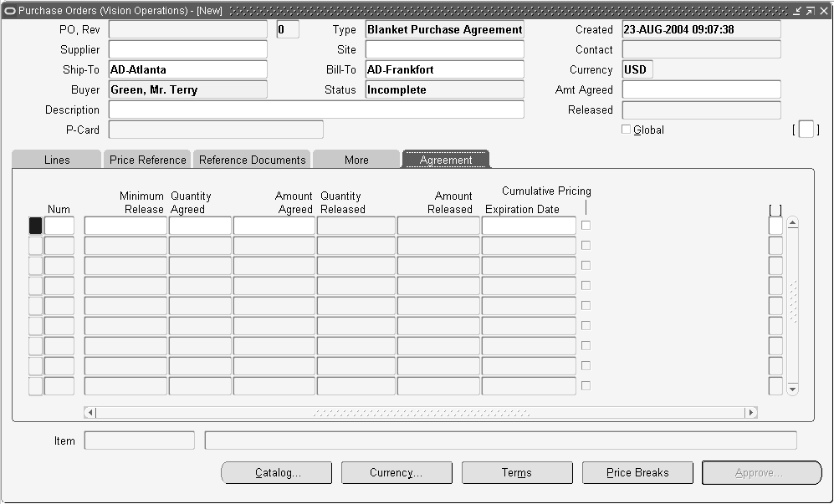
Task: Click first row Quantity Agreed field
Action: [200, 226]
